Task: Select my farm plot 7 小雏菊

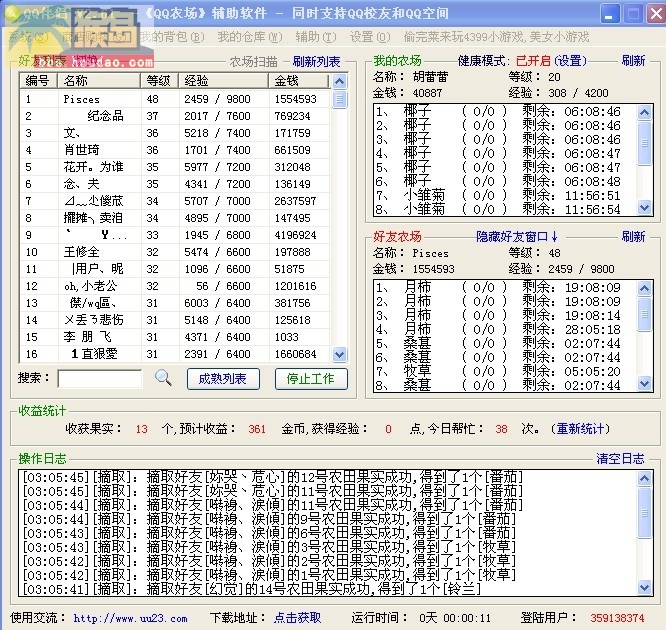Action: coord(505,195)
